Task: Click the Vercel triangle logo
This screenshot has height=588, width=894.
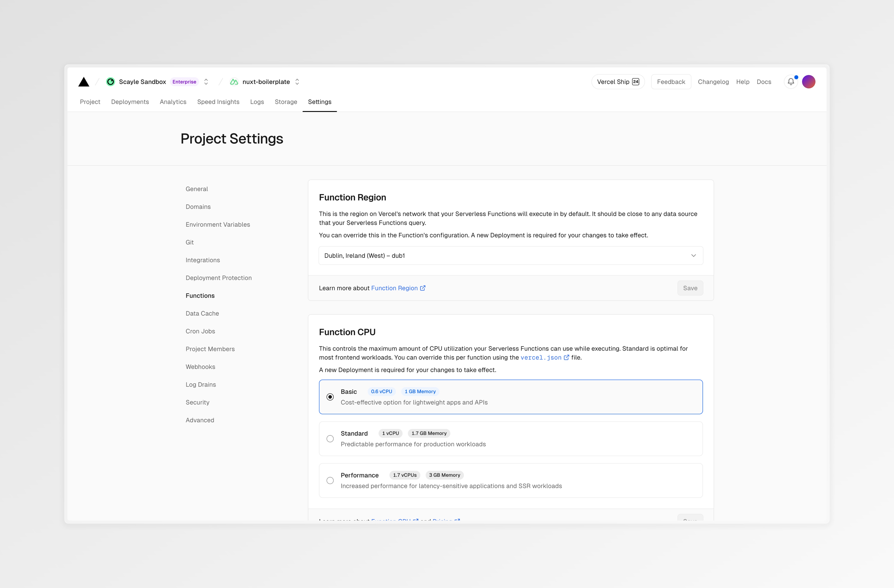Action: [84, 82]
